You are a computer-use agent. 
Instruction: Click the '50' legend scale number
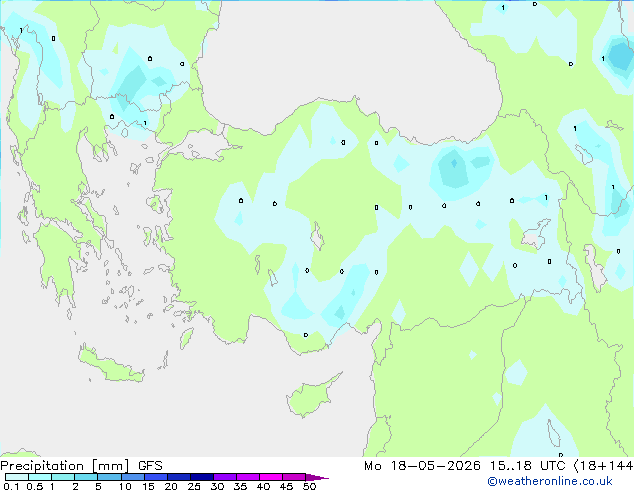[309, 486]
